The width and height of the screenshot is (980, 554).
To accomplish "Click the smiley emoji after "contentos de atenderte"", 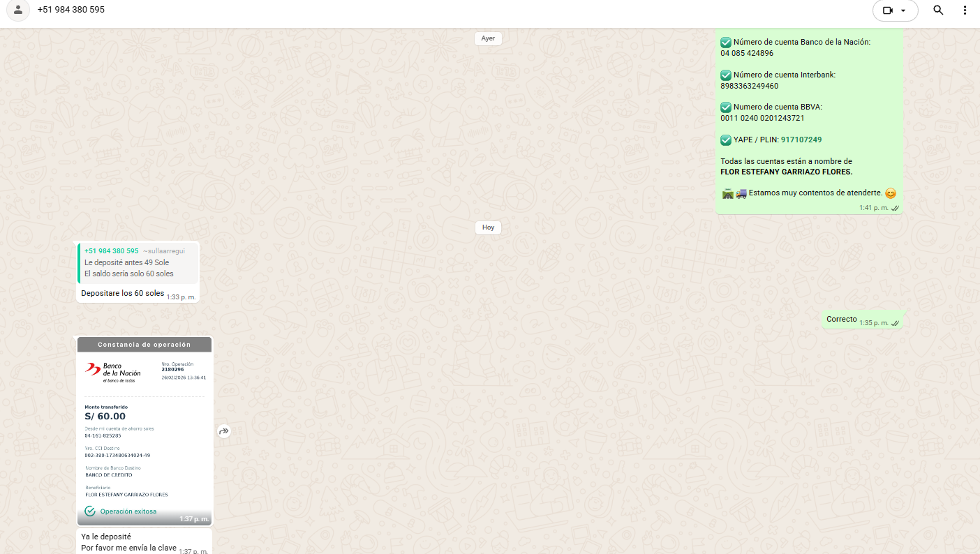I will coord(890,193).
